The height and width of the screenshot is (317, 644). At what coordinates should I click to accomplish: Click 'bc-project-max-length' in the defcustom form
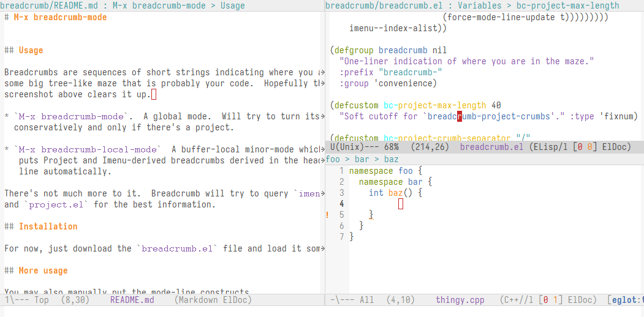coord(435,105)
